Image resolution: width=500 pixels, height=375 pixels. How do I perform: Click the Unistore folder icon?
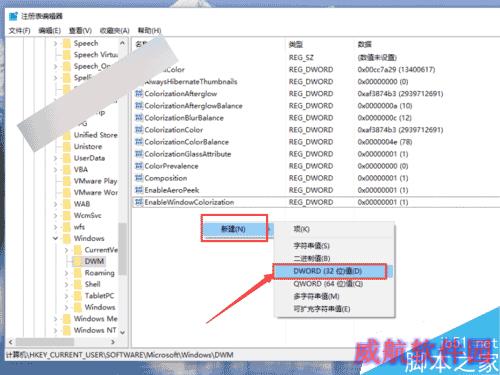click(67, 147)
